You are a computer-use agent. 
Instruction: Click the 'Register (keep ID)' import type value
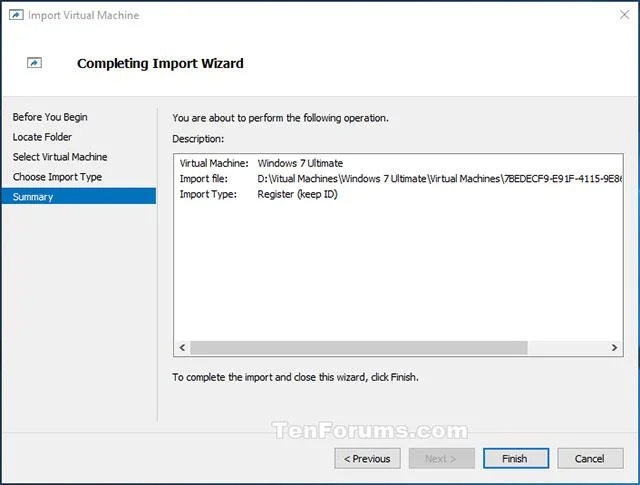click(298, 194)
